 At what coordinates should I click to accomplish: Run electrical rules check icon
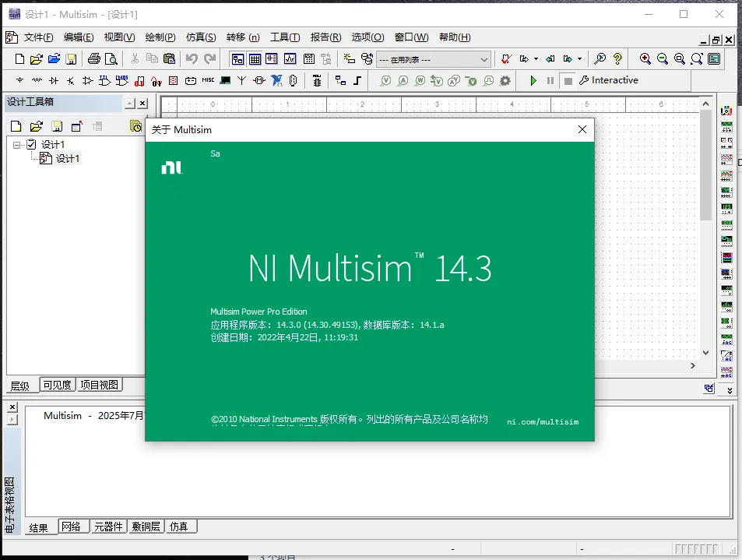point(506,58)
